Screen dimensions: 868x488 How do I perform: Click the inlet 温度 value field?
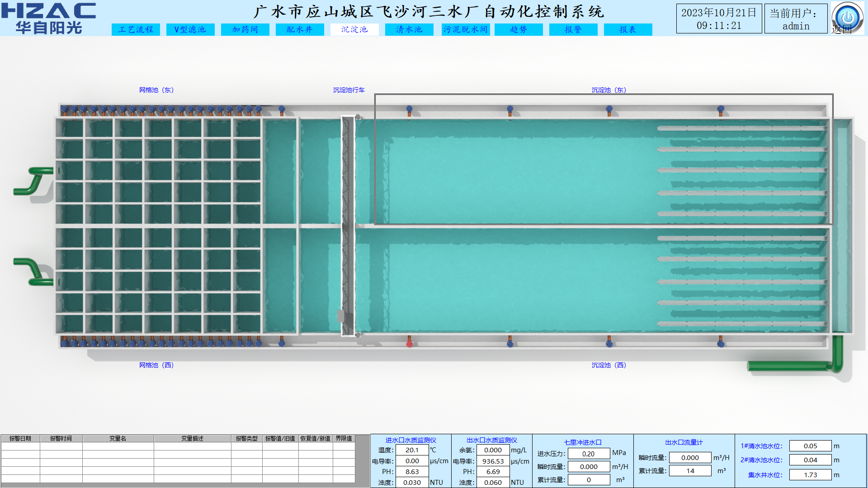[x=412, y=450]
